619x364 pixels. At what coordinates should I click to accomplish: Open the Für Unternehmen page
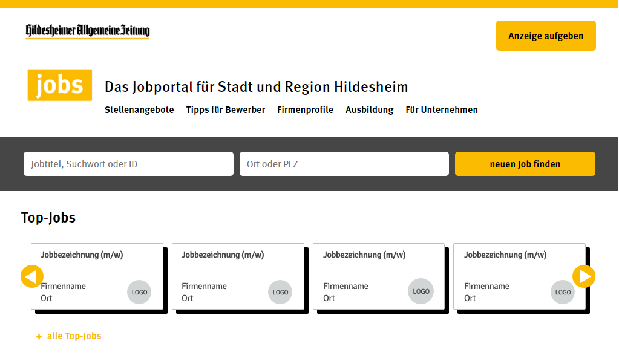pos(442,110)
